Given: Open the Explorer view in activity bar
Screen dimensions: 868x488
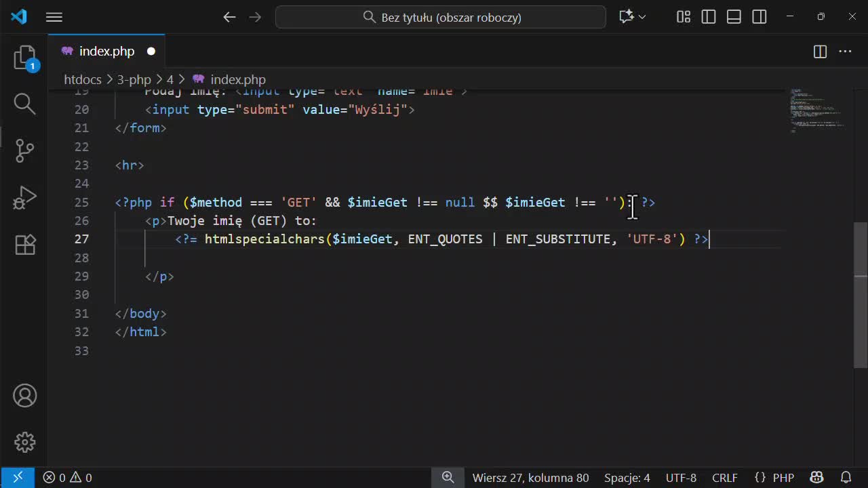Looking at the screenshot, I should [25, 58].
